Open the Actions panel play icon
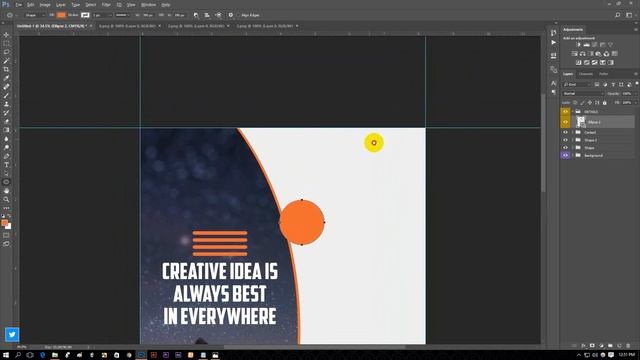Viewport: 640px width, 360px height. 553,42
